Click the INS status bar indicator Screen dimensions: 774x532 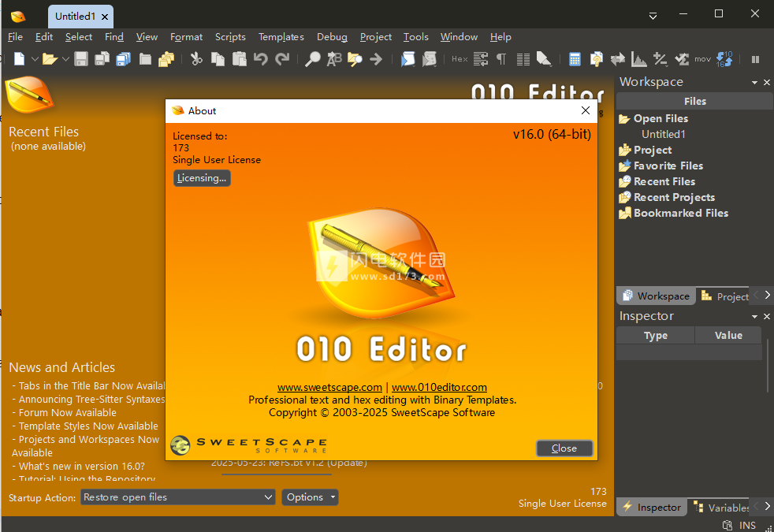coord(747,525)
